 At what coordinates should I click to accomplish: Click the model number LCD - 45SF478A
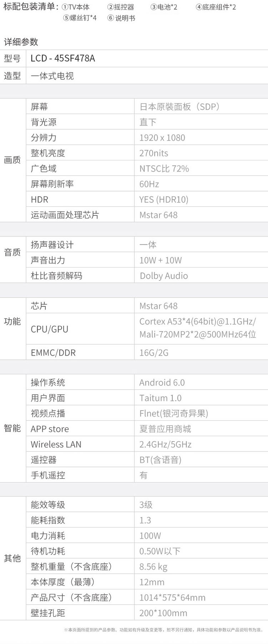pos(63,58)
